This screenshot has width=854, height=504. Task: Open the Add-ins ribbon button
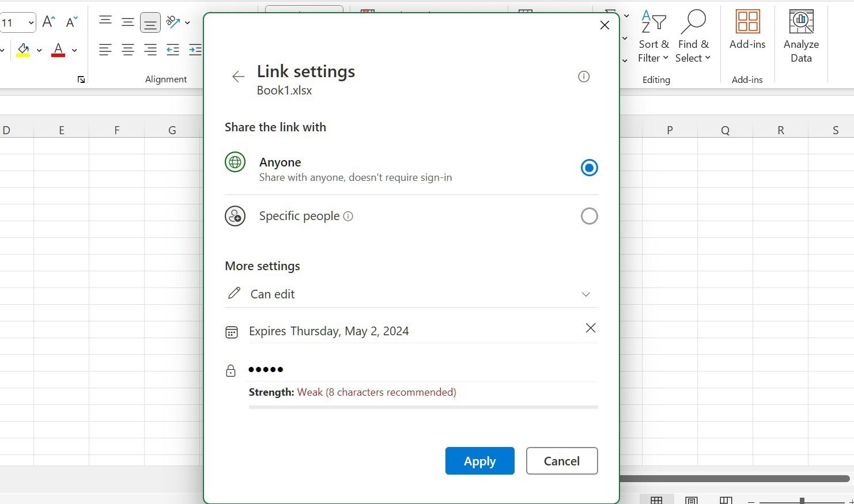click(747, 30)
